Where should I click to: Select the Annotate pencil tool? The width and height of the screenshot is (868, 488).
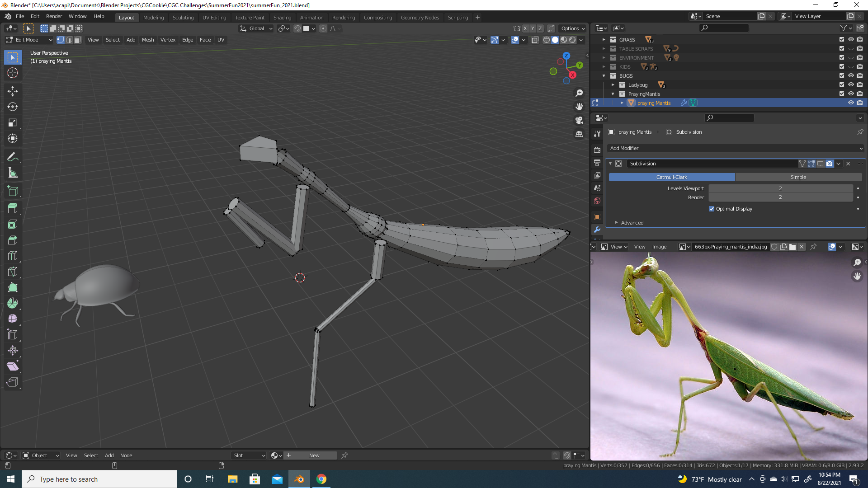tap(13, 157)
